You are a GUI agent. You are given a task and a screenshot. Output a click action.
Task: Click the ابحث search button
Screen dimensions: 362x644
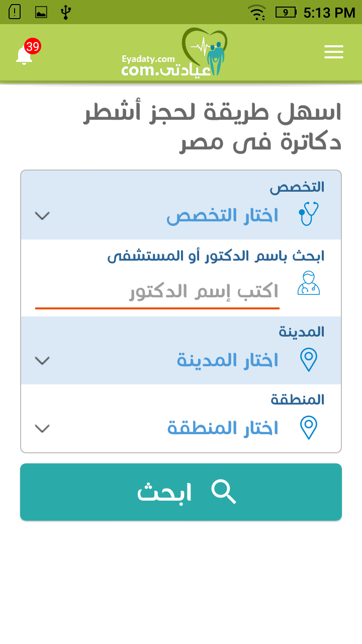181,492
